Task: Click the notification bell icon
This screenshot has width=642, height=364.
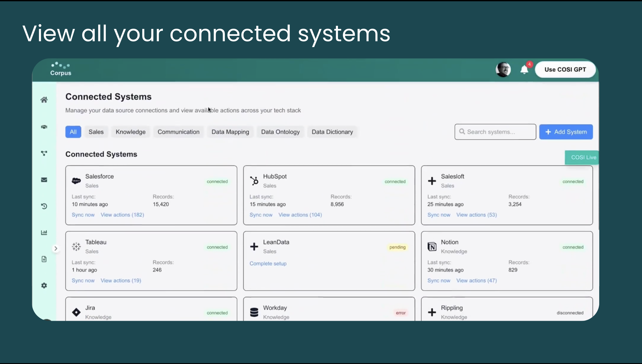Action: click(524, 70)
